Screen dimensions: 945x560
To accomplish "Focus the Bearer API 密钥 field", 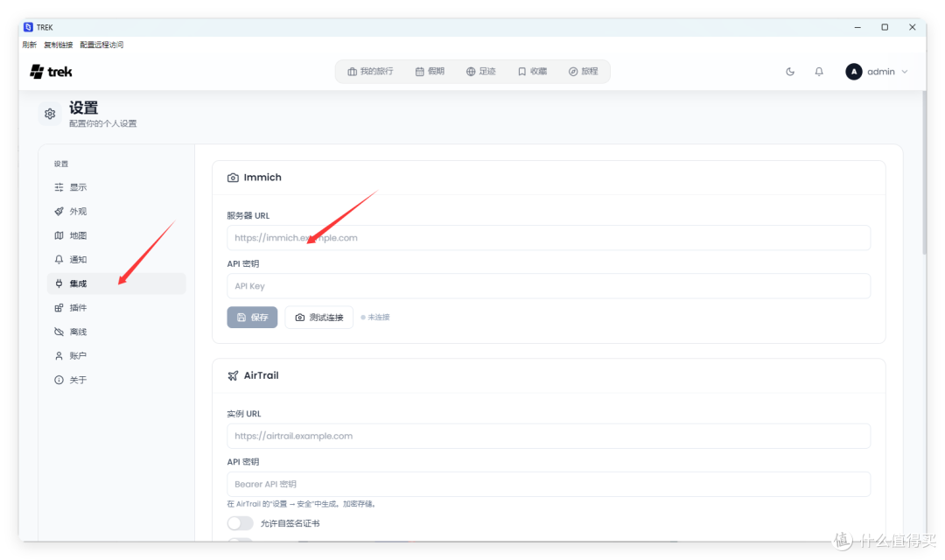I will (x=549, y=484).
